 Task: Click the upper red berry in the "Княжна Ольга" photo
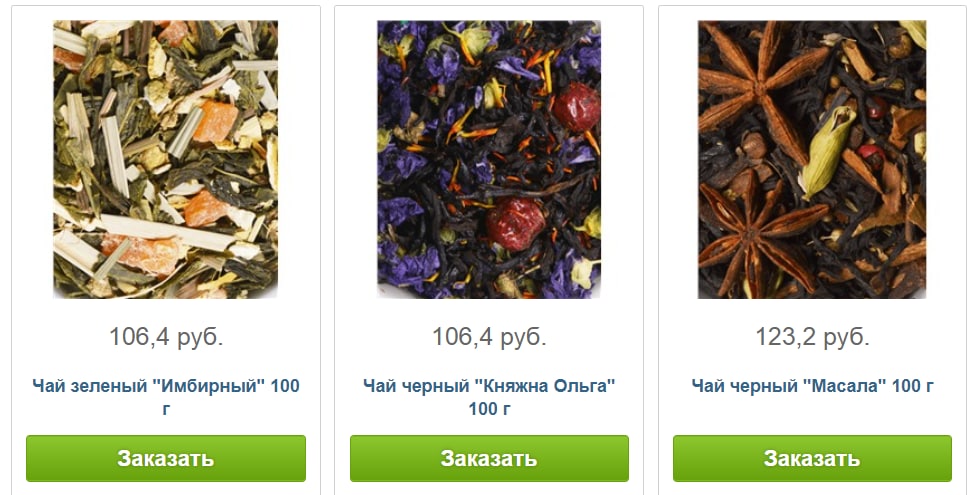click(x=576, y=107)
